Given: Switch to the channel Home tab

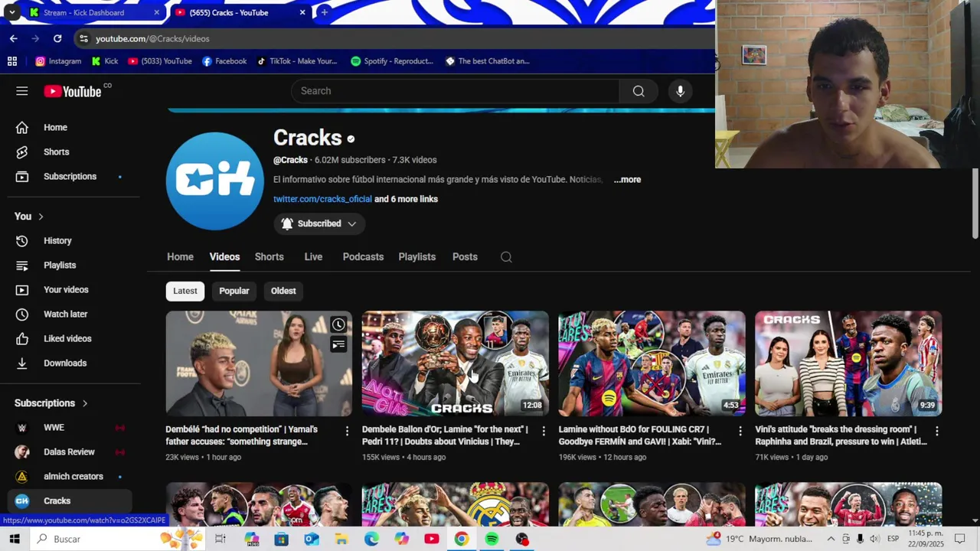Looking at the screenshot, I should [180, 257].
